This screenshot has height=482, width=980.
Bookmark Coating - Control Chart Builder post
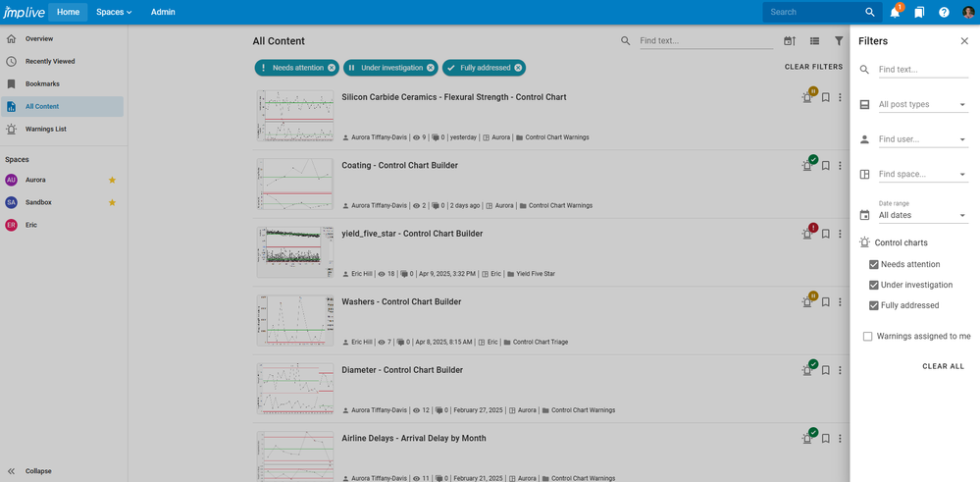[826, 166]
